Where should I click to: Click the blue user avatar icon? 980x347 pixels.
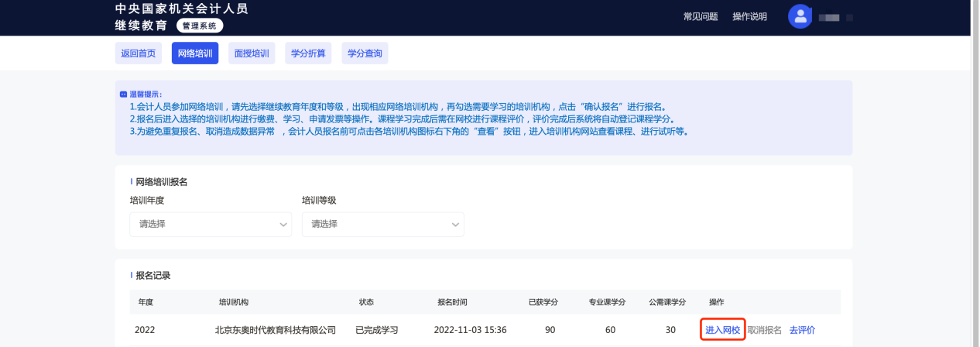[800, 16]
